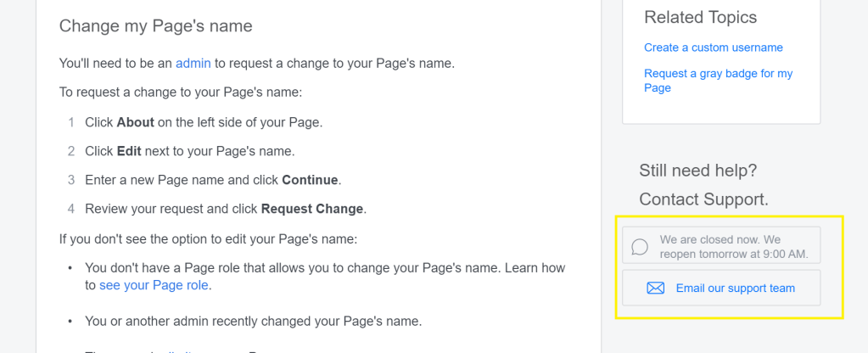Click the bold word "About" in step 1

[x=135, y=122]
